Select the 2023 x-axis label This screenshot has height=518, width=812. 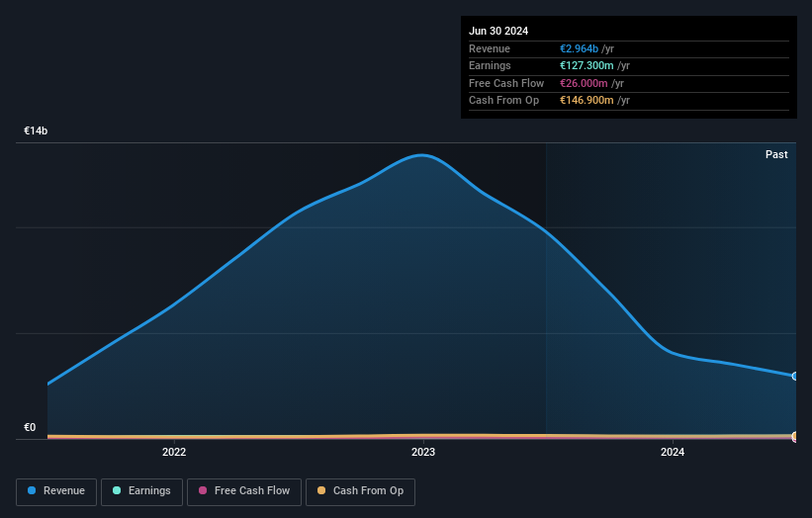423,452
